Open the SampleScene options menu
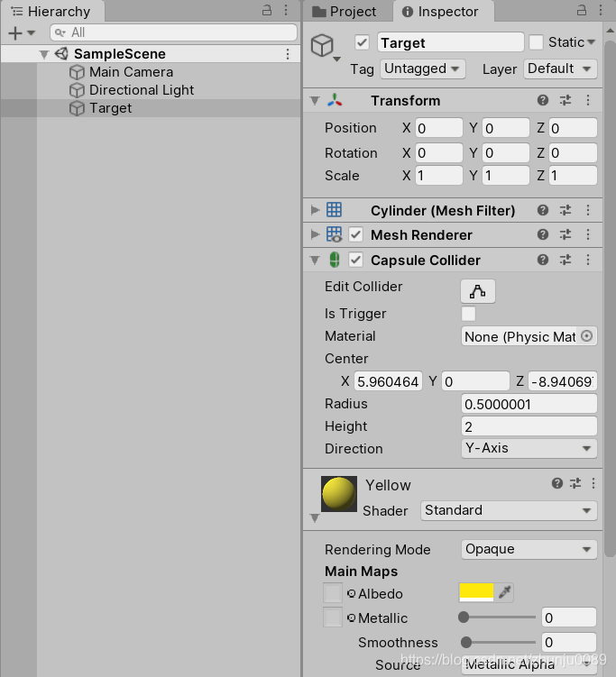This screenshot has width=616, height=677. [288, 54]
